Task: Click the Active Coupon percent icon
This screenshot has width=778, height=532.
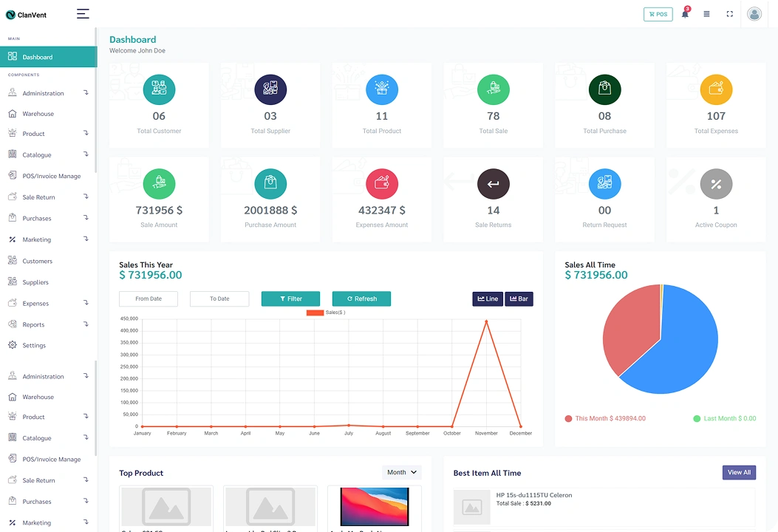Action: pyautogui.click(x=716, y=184)
